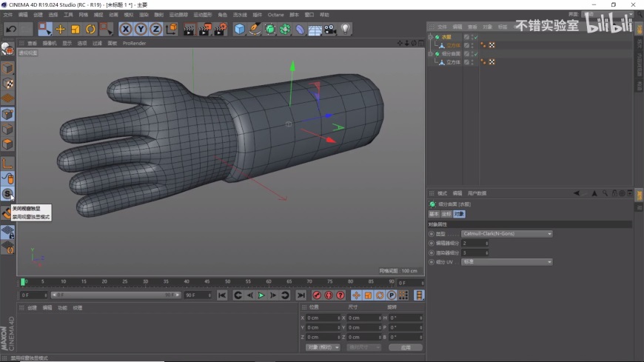The width and height of the screenshot is (644, 362).
Task: Toggle the green enable checkmark for 细分曲面
Action: (x=475, y=53)
